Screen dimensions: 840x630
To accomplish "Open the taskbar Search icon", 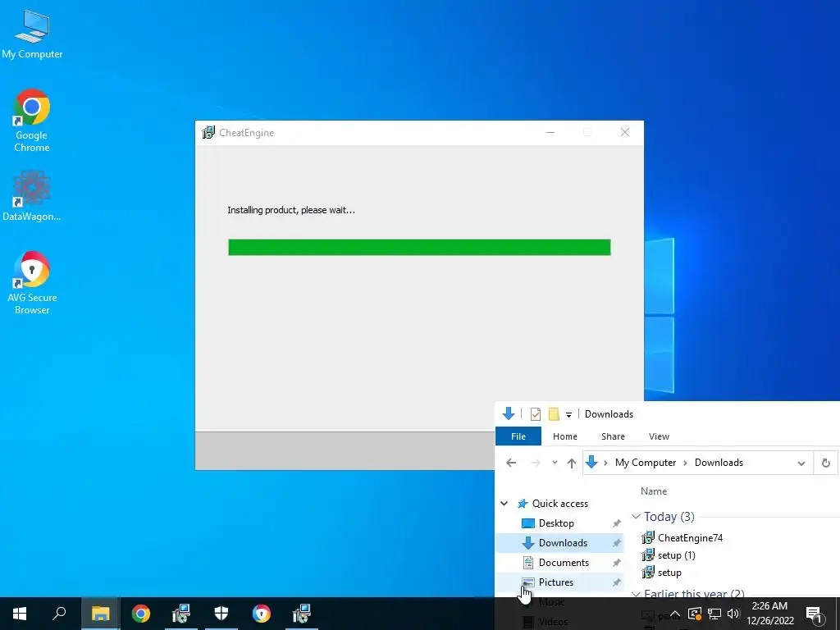I will click(x=59, y=614).
